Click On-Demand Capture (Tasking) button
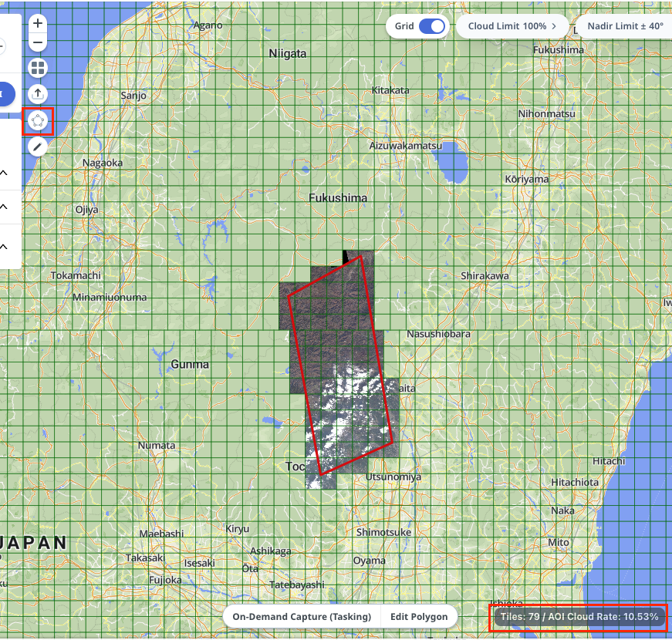672x640 pixels. click(302, 617)
